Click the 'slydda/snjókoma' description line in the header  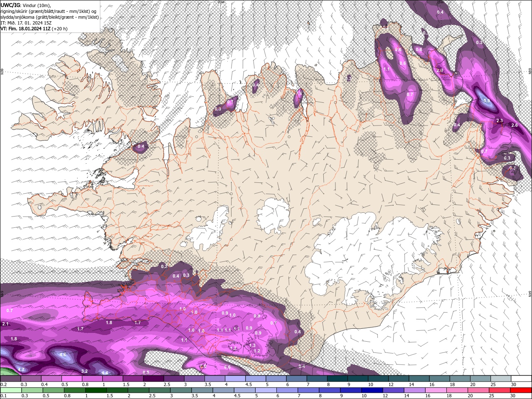(x=50, y=17)
